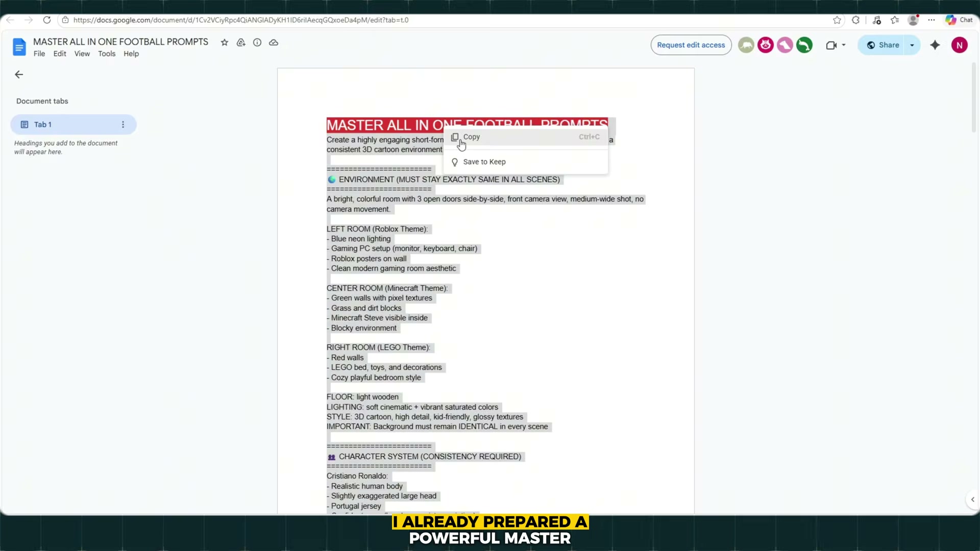980x551 pixels.
Task: Click the "RIGHT ROOM (LEGO Theme):" line
Action: [x=379, y=347]
